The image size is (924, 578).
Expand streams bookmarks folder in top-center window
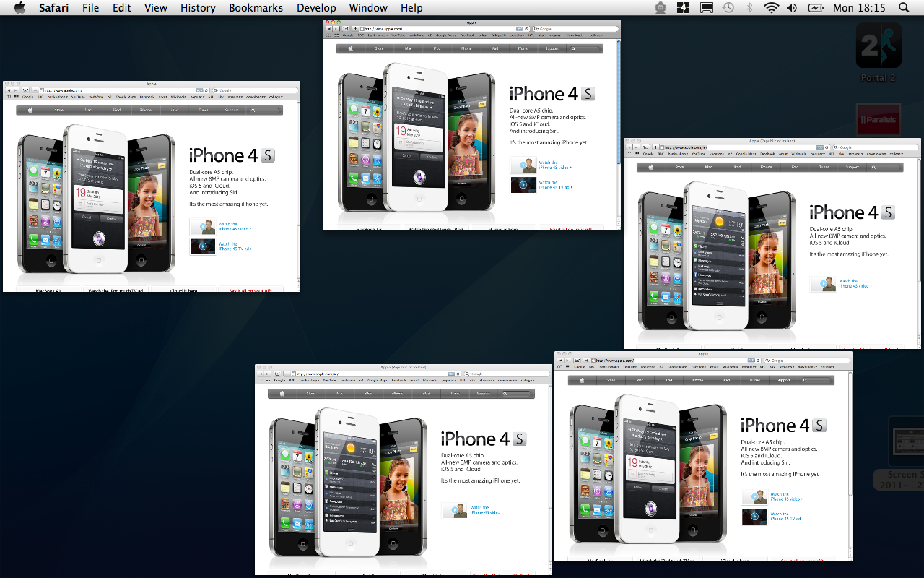pos(555,35)
